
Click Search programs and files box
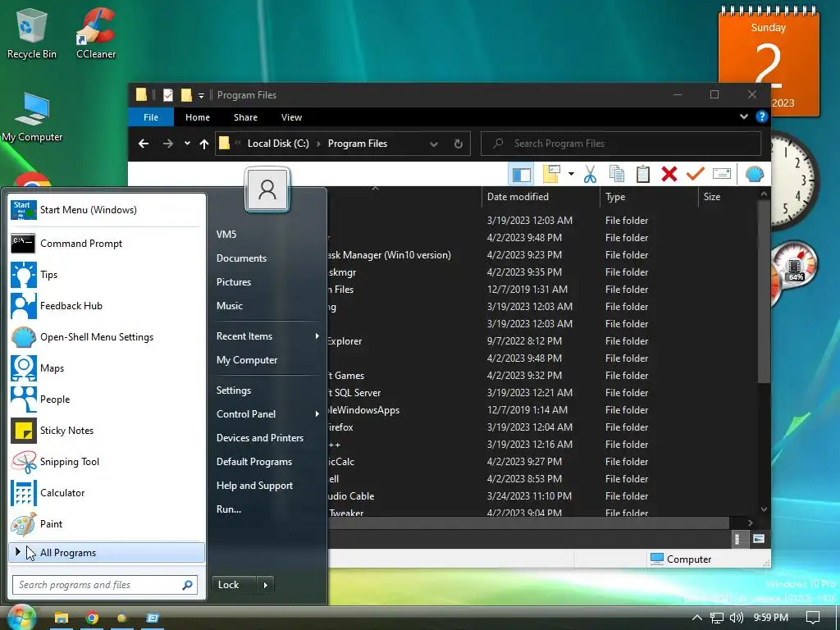pyautogui.click(x=105, y=585)
